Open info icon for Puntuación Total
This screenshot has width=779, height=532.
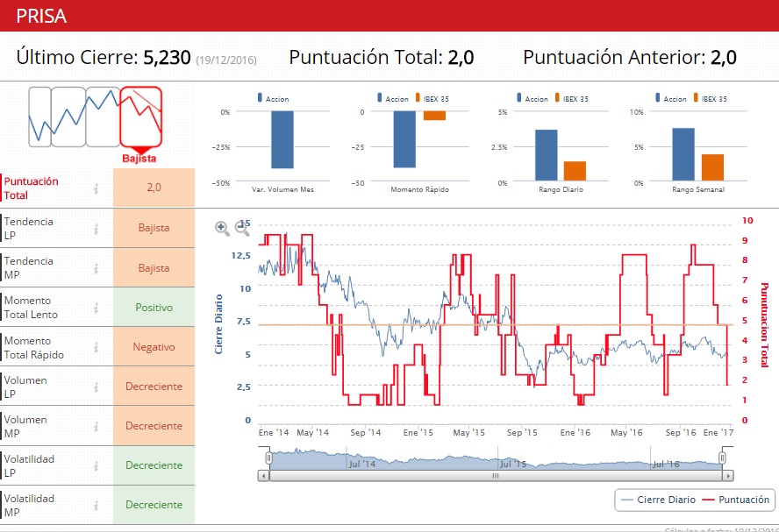(96, 188)
